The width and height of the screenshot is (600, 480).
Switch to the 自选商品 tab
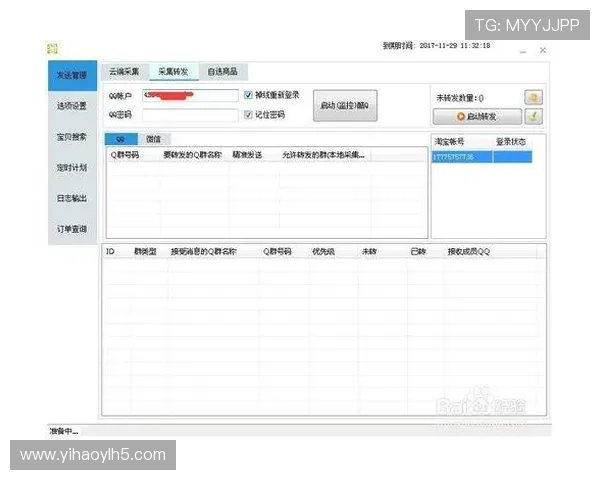pyautogui.click(x=223, y=72)
